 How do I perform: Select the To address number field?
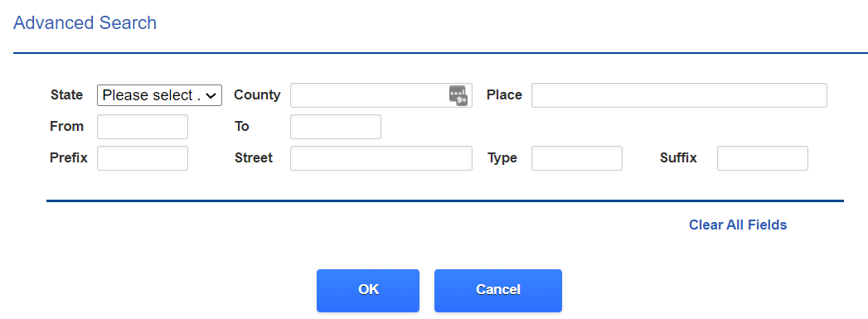336,127
